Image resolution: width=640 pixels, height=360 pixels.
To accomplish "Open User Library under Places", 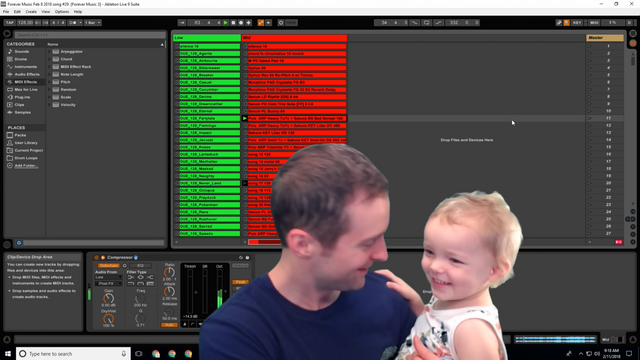I will [26, 143].
